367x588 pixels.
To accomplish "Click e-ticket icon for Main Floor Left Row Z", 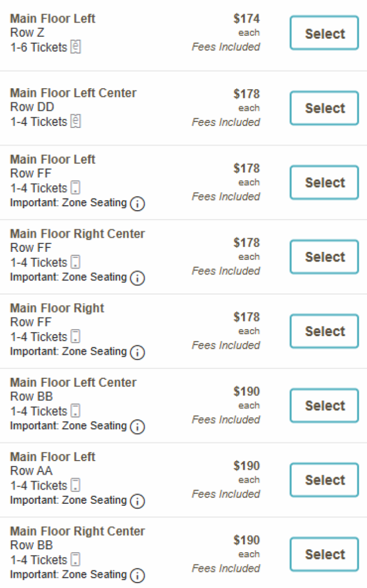I will [76, 47].
